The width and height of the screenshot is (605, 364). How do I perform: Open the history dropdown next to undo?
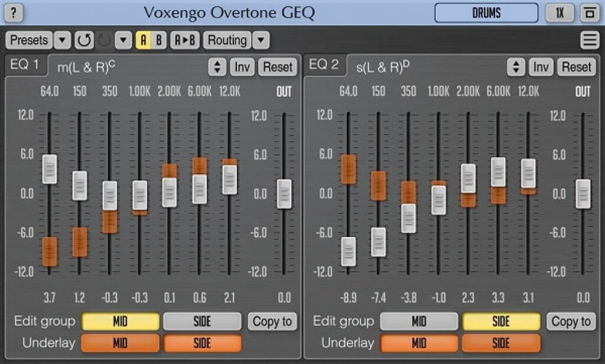122,40
